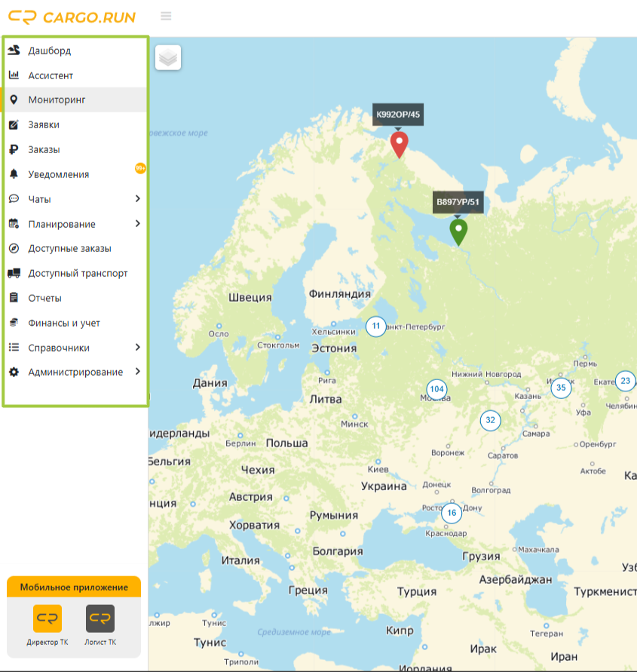Screen dimensions: 637x672
Task: Click the B897УР/51 vehicle label
Action: tap(458, 202)
